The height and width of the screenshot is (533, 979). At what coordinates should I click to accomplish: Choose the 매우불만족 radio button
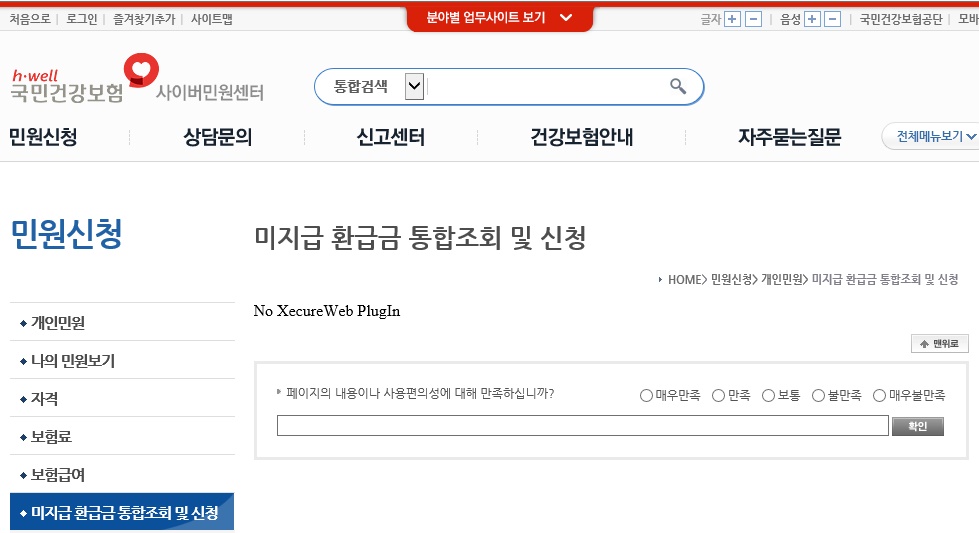(880, 396)
